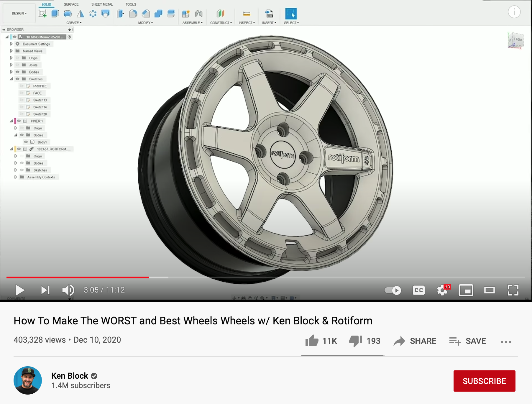The image size is (532, 404).
Task: Open the CONSTRUCT dropdown menu
Action: pyautogui.click(x=221, y=23)
